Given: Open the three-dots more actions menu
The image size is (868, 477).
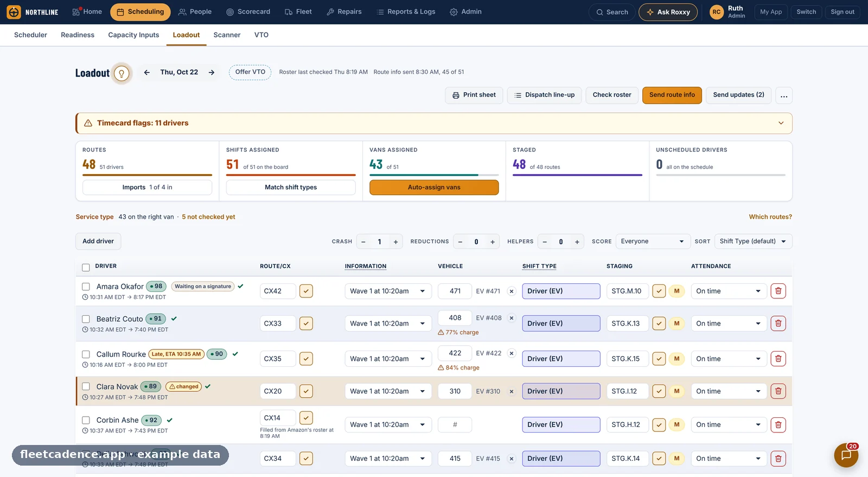Looking at the screenshot, I should coord(784,95).
